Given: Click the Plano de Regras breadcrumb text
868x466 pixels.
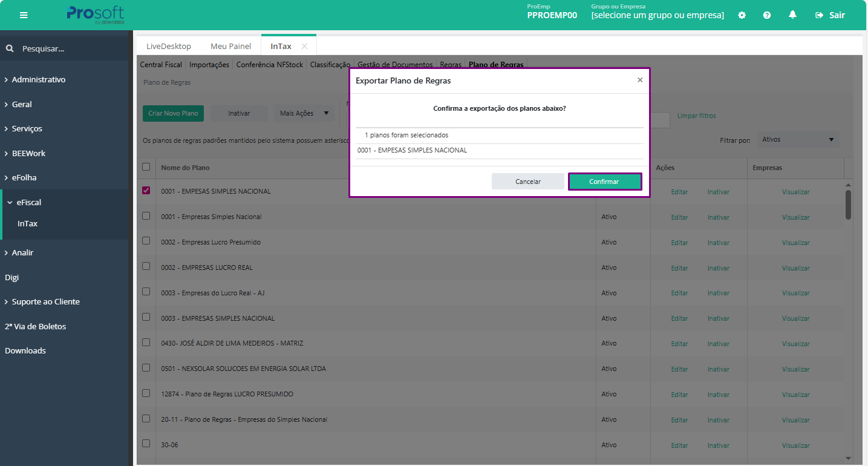Looking at the screenshot, I should [167, 82].
